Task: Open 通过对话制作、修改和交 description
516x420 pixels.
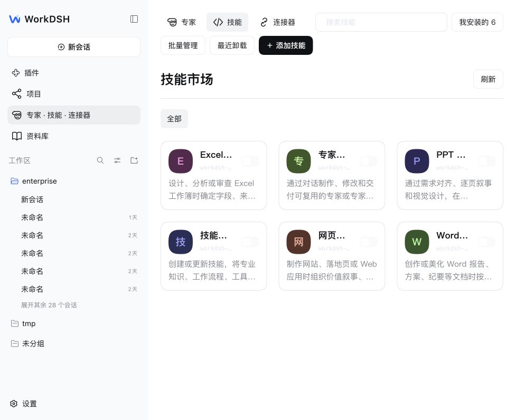Action: click(x=330, y=189)
